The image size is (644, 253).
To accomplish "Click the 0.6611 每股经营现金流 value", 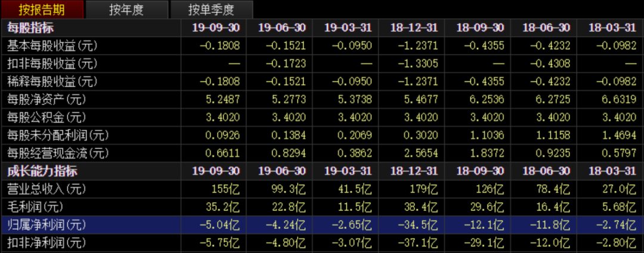I will pos(222,154).
